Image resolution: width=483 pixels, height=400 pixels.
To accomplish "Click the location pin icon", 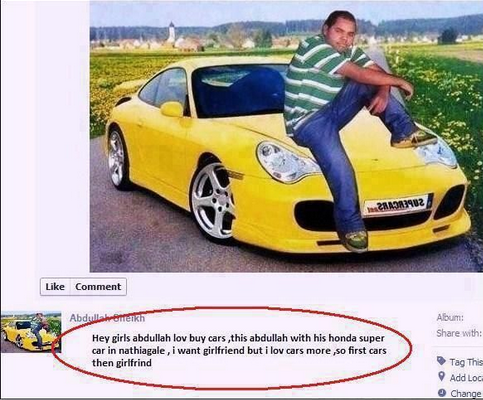I will pos(441,377).
